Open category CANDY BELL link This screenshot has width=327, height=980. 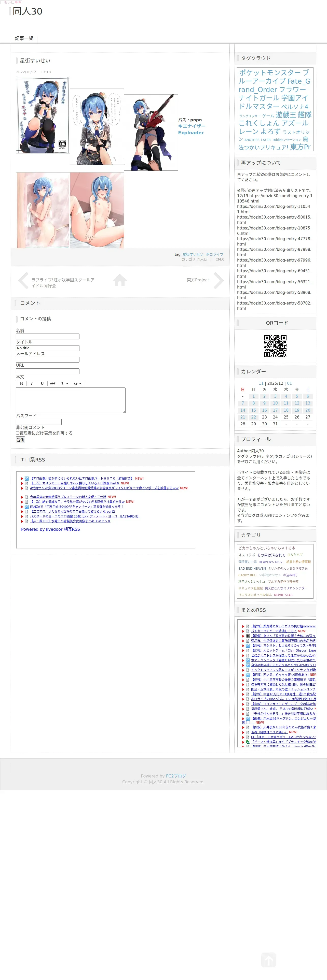(x=248, y=575)
